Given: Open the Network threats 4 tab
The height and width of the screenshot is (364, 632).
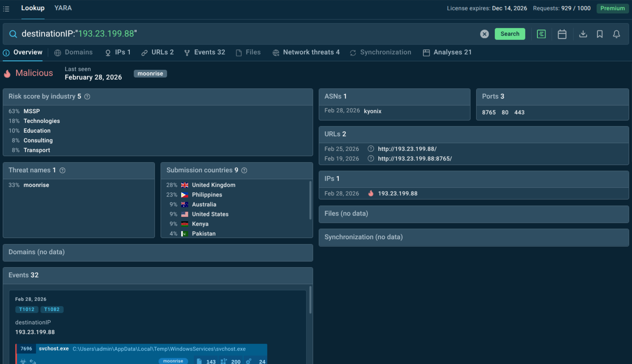Looking at the screenshot, I should (306, 52).
